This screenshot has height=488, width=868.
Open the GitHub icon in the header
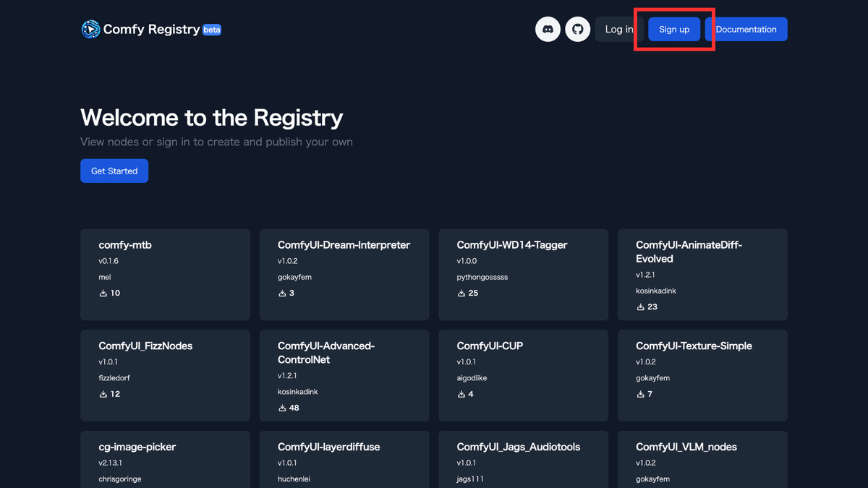coord(578,29)
